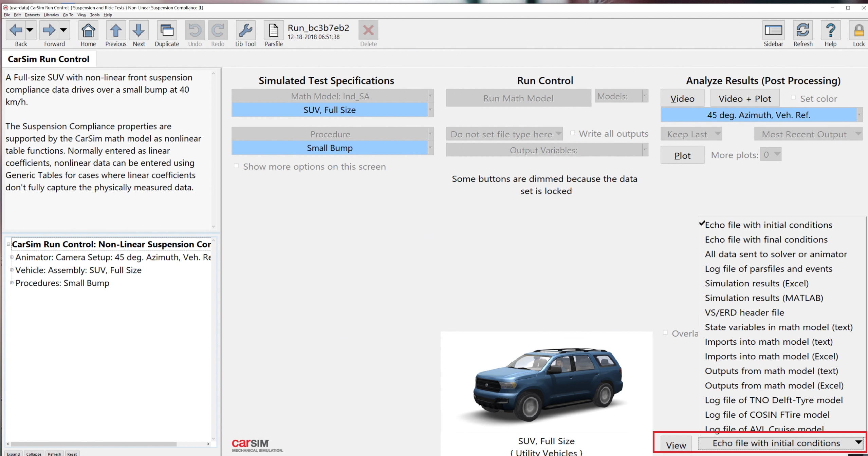Tick the Write all outputs checkbox
868x456 pixels.
click(x=573, y=133)
